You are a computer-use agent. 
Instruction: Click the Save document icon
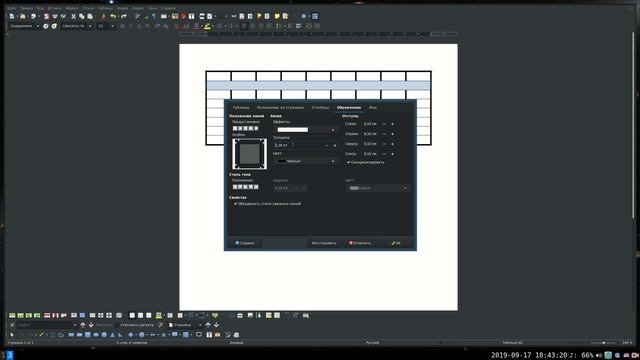[x=33, y=16]
